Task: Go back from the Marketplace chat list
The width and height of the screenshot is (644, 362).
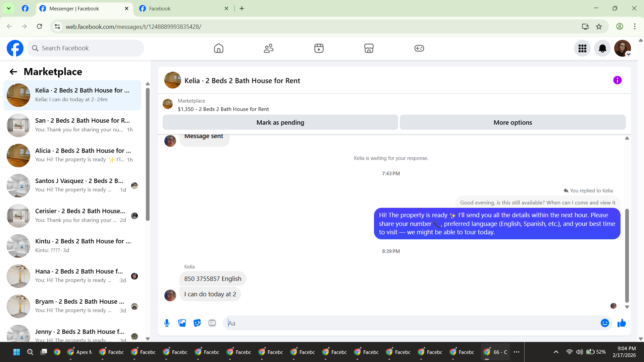Action: coord(13,72)
